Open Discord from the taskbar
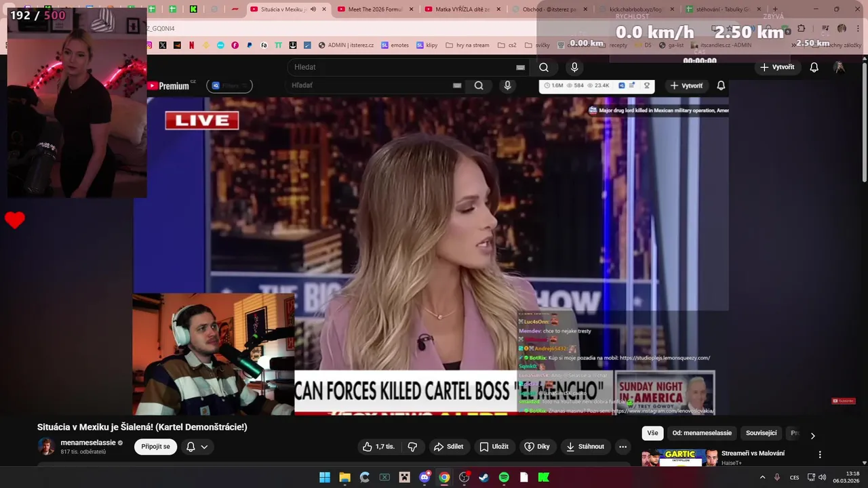The image size is (868, 488). [425, 477]
